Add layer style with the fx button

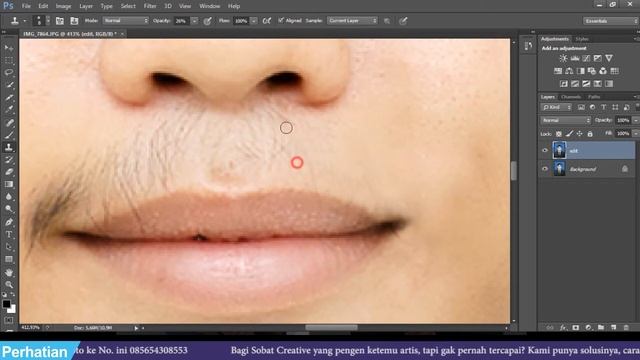point(563,327)
